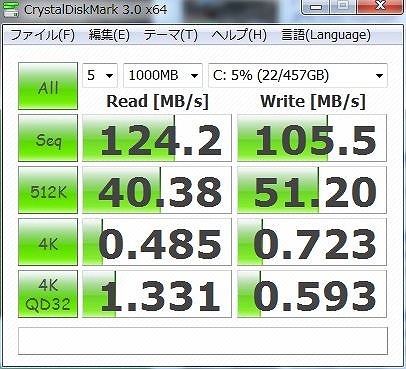Viewport: 406px width, 369px height.
Task: Start the 4K benchmark test
Action: click(48, 242)
